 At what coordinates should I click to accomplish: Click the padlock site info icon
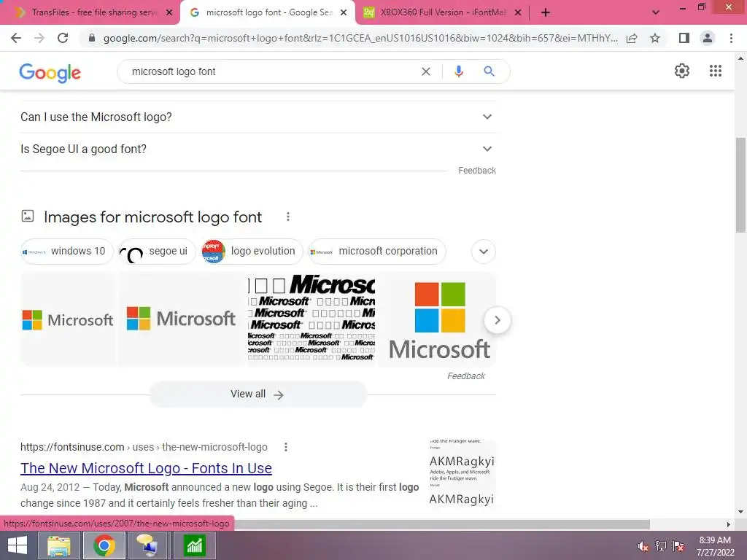(x=92, y=38)
